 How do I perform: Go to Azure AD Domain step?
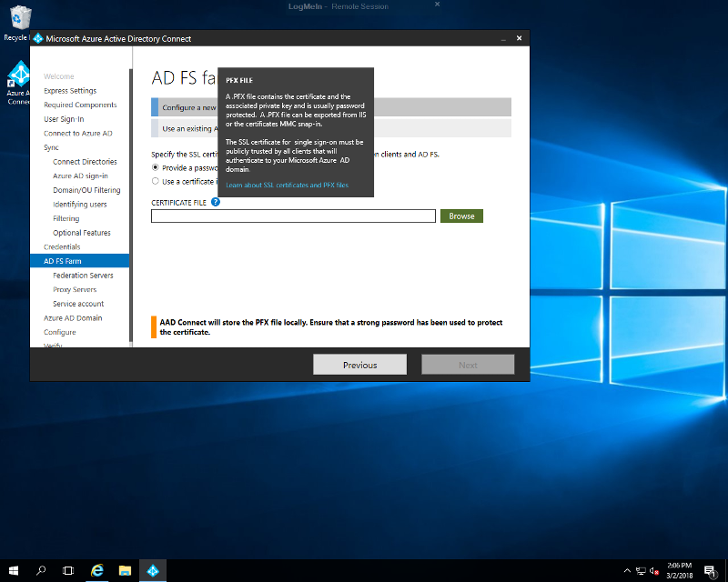click(x=73, y=318)
